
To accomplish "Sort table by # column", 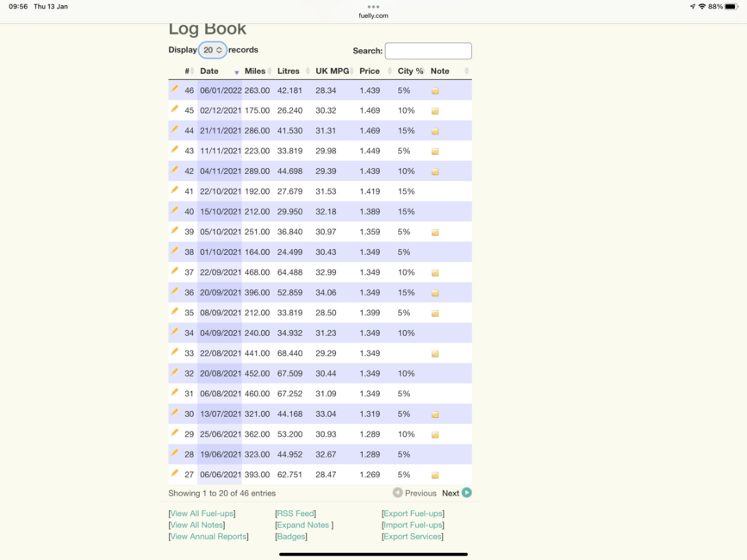I will [x=190, y=71].
